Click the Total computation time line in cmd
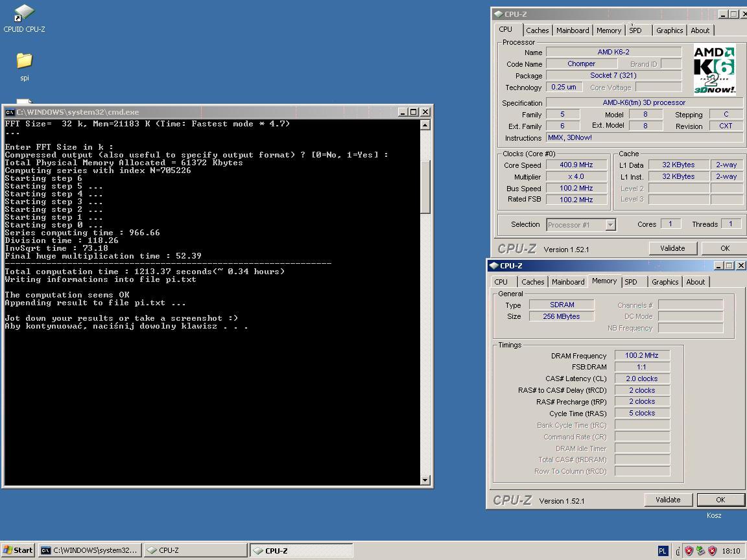This screenshot has height=560, width=747. pos(145,272)
